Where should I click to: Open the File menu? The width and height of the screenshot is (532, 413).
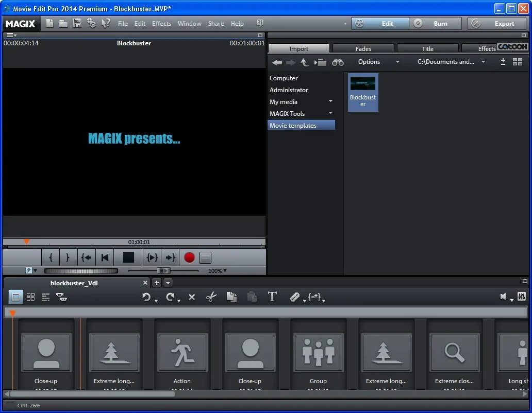[123, 23]
